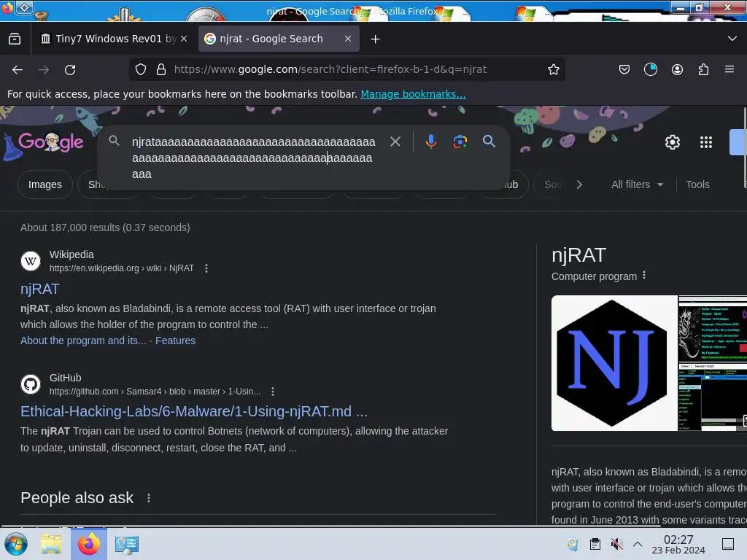
Task: Open the Extensions puzzle icon
Action: (703, 69)
